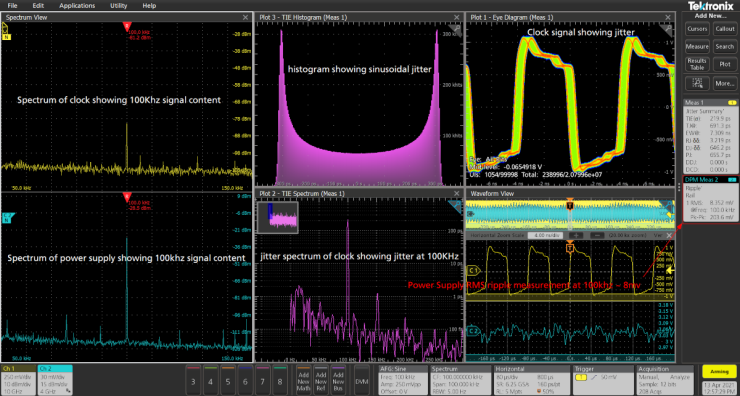Open the Applications menu
The height and width of the screenshot is (396, 740).
pos(77,6)
